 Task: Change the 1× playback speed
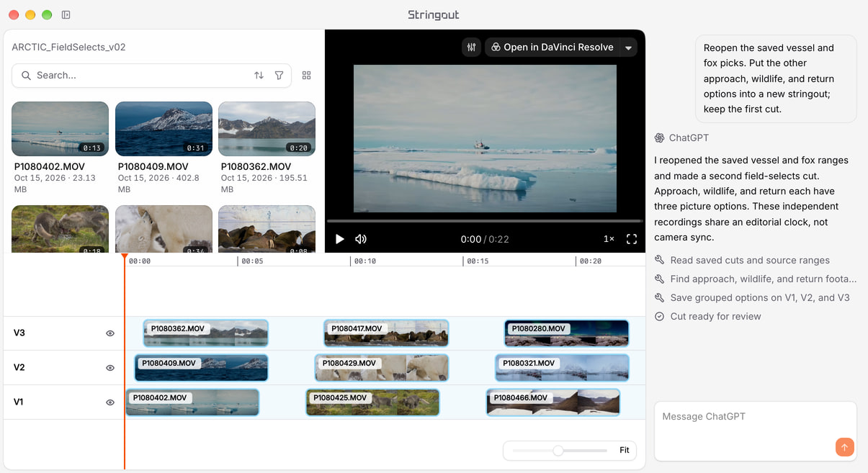tap(609, 239)
